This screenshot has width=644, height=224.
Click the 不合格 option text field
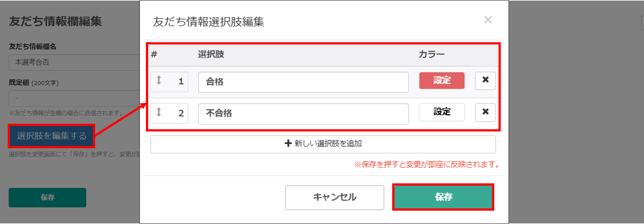pos(303,114)
